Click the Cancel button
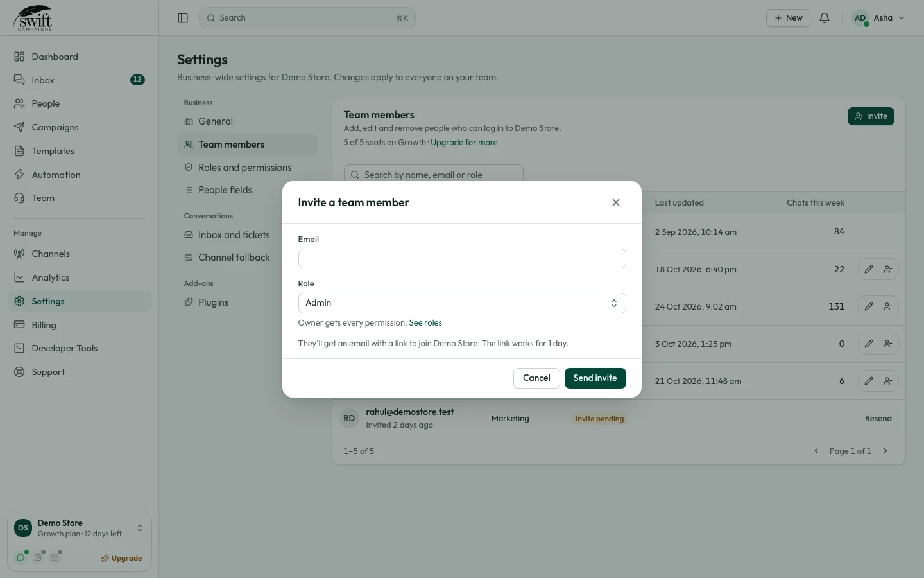Image resolution: width=924 pixels, height=578 pixels. coord(536,378)
